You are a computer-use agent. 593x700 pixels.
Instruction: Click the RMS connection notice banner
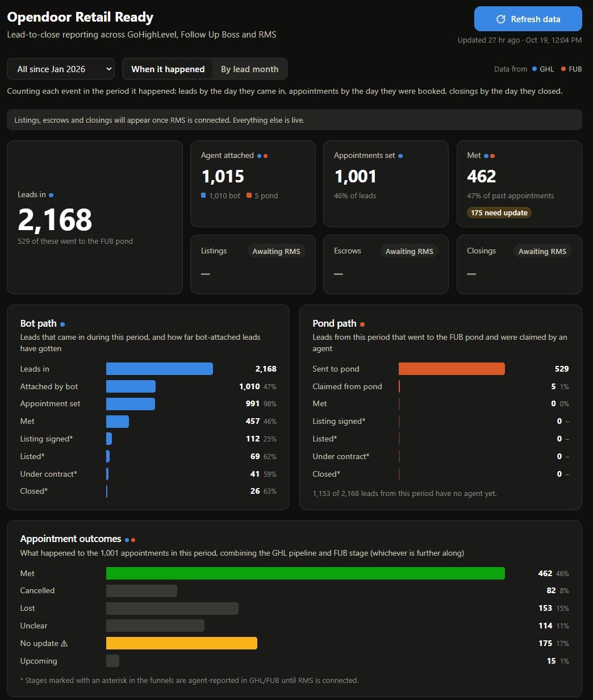pyautogui.click(x=294, y=120)
